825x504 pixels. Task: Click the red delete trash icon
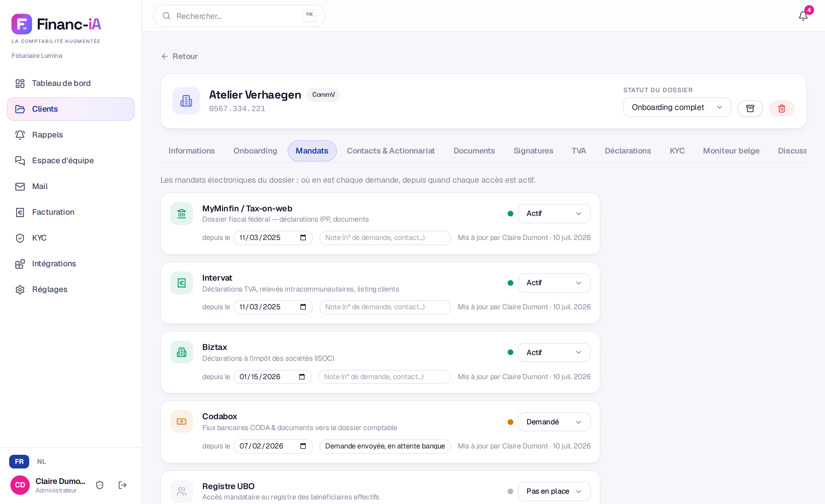pyautogui.click(x=781, y=109)
